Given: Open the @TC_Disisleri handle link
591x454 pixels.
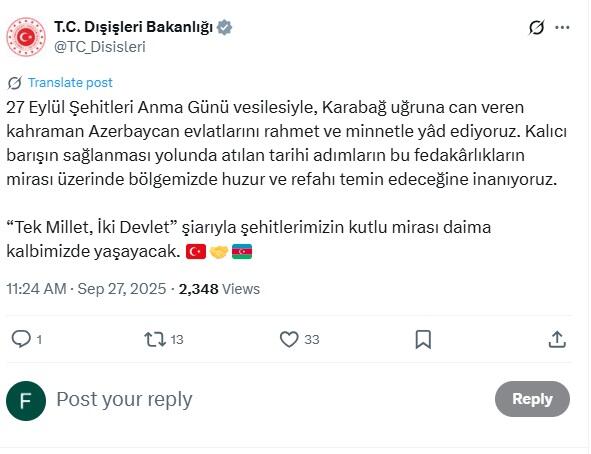Looking at the screenshot, I should click(x=100, y=47).
